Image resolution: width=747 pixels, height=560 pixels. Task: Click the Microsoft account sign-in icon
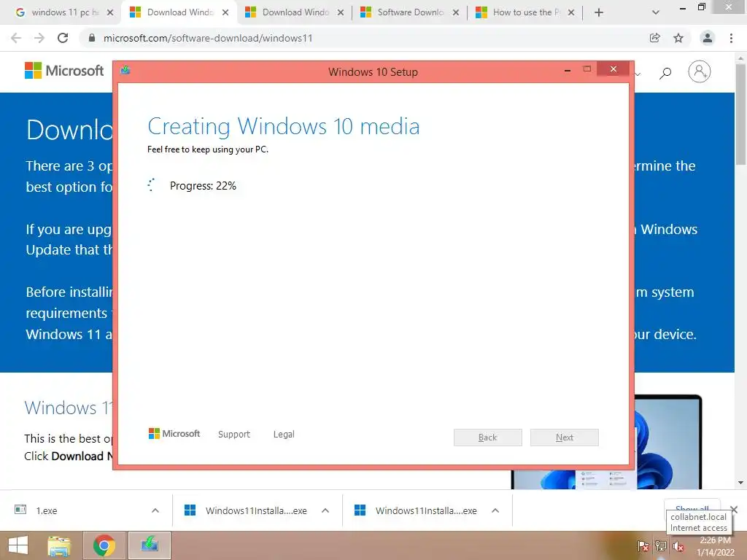[700, 72]
